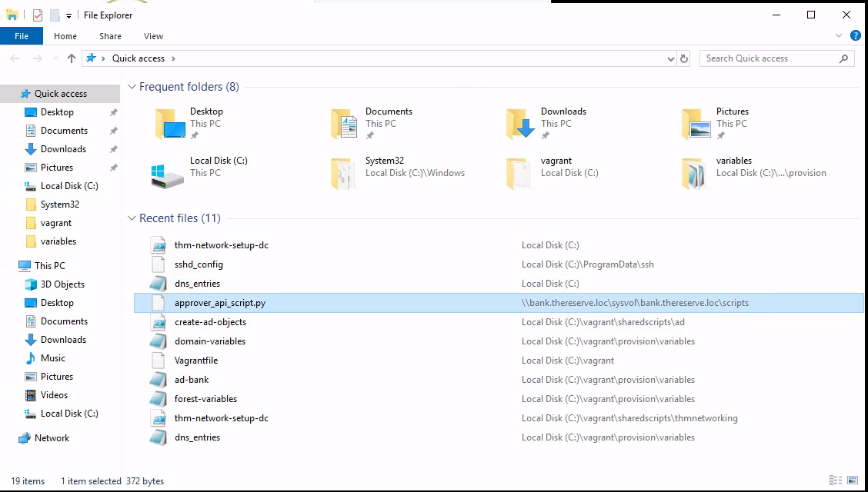The height and width of the screenshot is (492, 868).
Task: Select the create-ad-objects script icon
Action: tap(159, 322)
